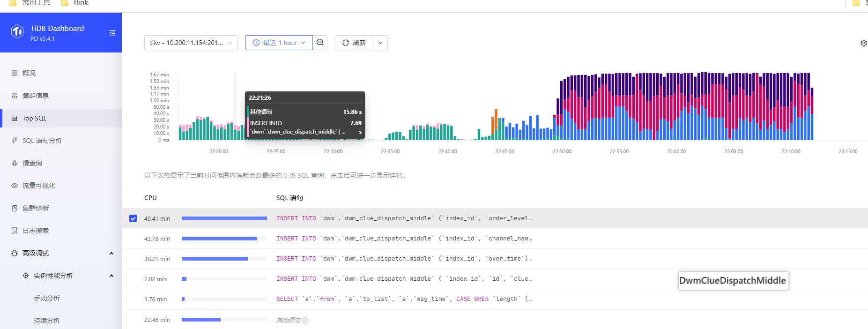The height and width of the screenshot is (329, 868).
Task: Open the SELECT a.from SQL statement row
Action: (x=404, y=299)
